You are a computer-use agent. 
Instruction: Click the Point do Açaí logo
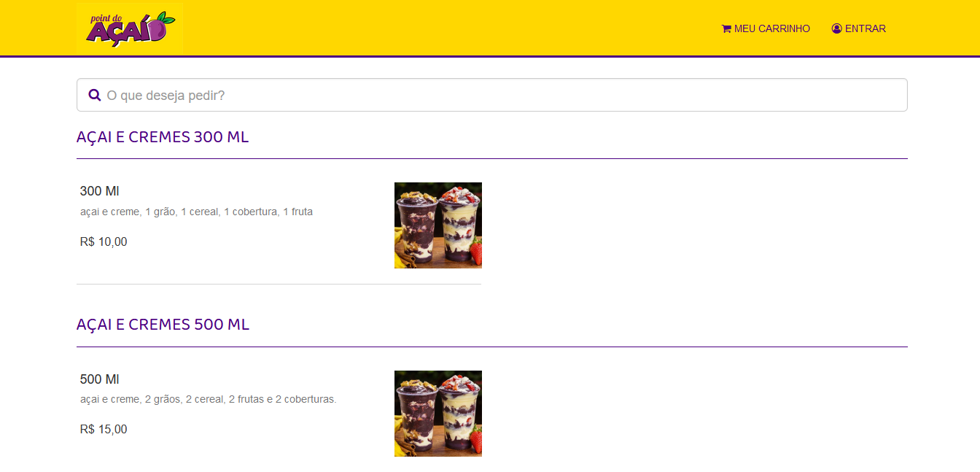(x=130, y=28)
